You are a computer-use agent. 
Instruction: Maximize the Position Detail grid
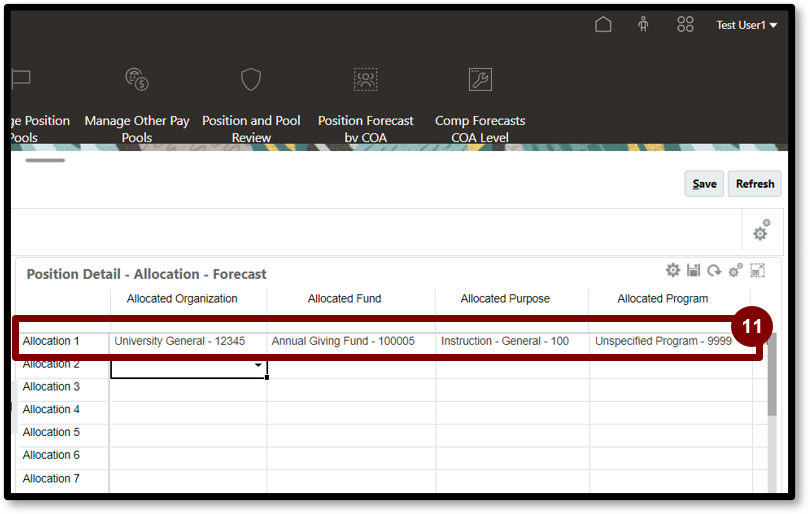(x=757, y=270)
